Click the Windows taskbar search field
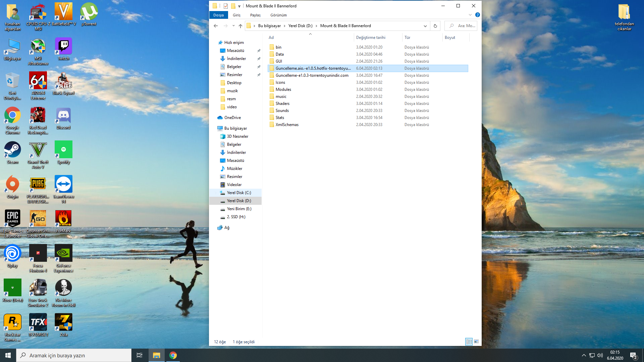Viewport: 644px width, 362px height. [x=74, y=355]
